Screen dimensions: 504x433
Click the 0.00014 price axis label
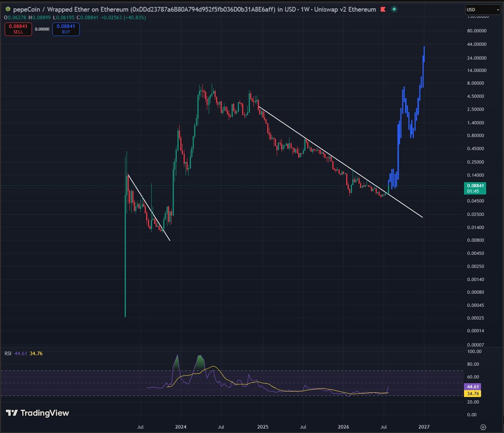(476, 331)
